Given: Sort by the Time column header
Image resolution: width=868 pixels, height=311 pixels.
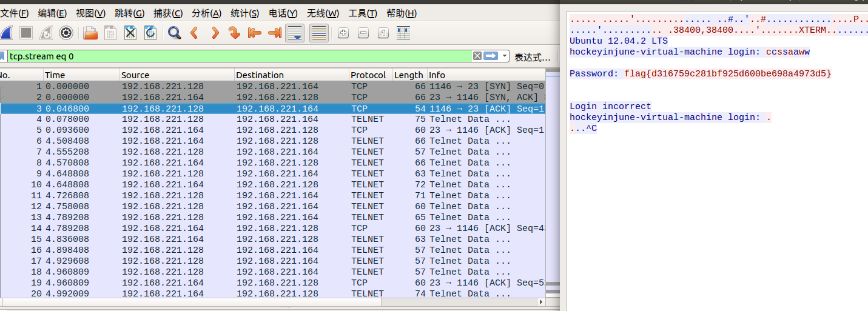Looking at the screenshot, I should coord(81,75).
